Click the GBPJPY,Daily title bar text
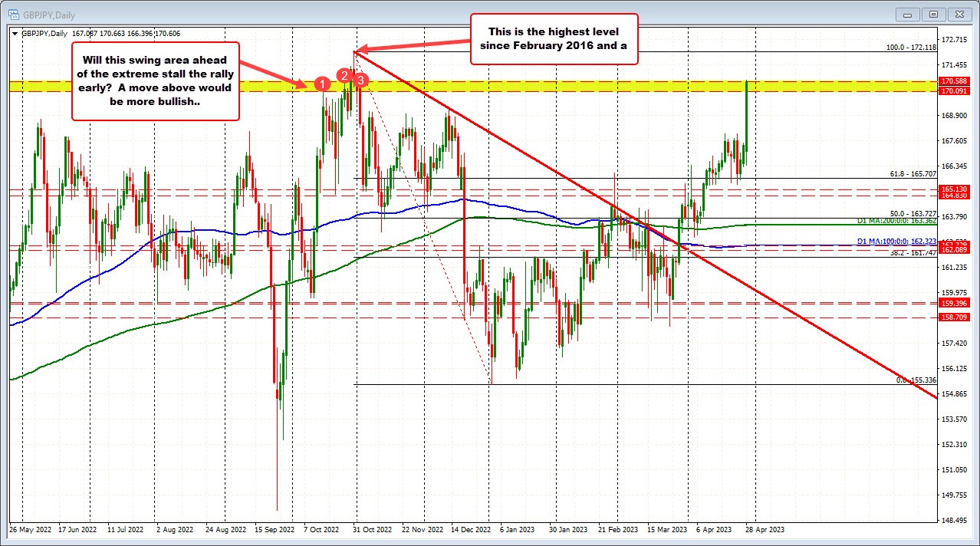Screen dimensions: 980x546 (51, 14)
